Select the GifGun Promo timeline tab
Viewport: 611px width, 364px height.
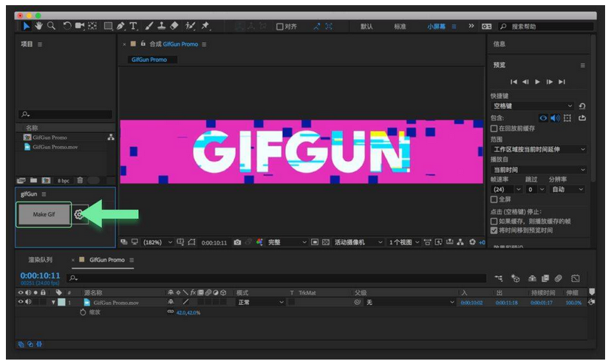point(107,260)
